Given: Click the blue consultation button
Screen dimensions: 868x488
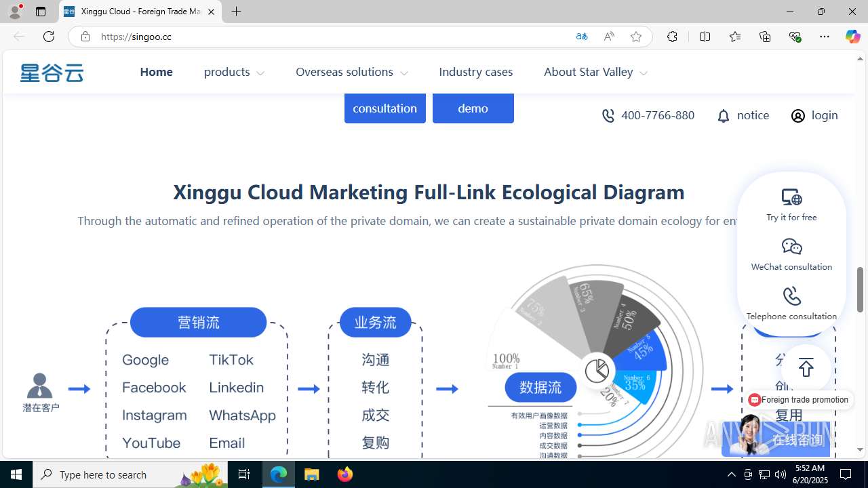Looking at the screenshot, I should tap(384, 108).
